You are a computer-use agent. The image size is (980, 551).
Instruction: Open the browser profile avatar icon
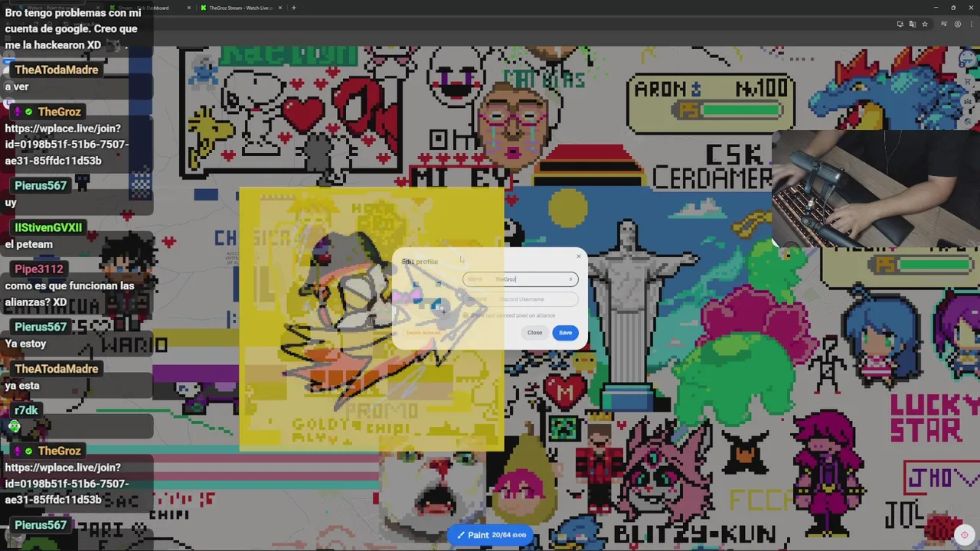pyautogui.click(x=957, y=24)
